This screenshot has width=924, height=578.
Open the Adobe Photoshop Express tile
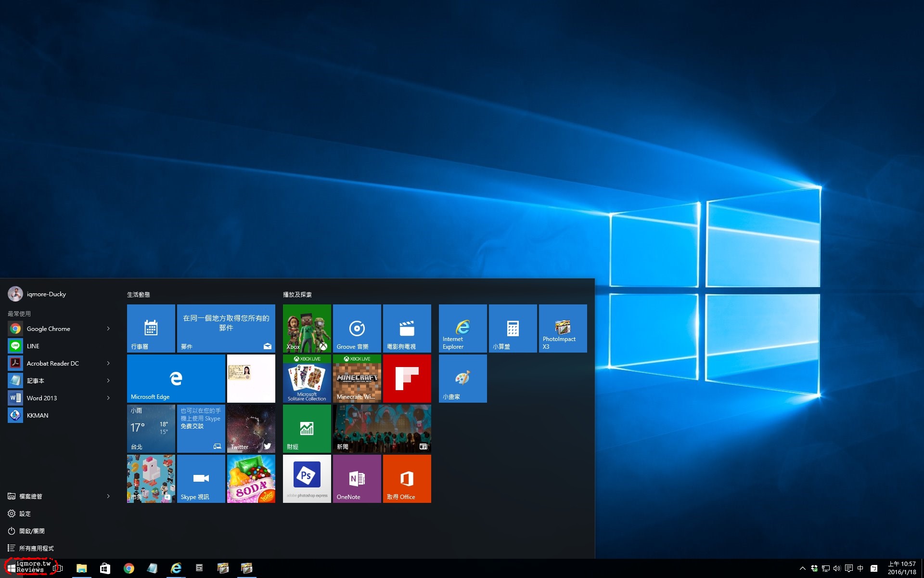coord(307,478)
